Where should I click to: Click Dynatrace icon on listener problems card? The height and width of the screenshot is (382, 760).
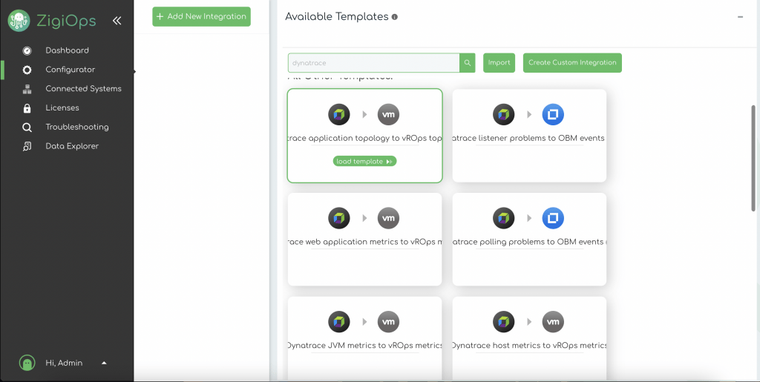pyautogui.click(x=504, y=115)
